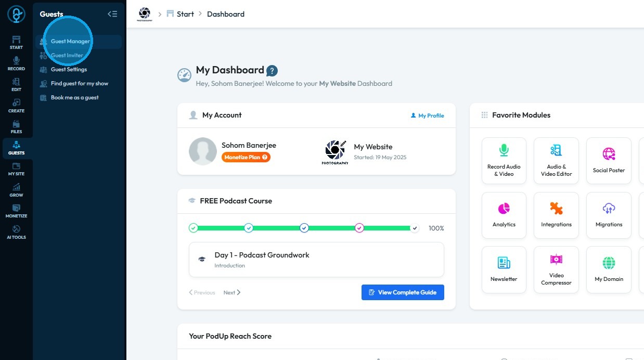Open Day 1 - Podcast Groundwork lesson
The height and width of the screenshot is (360, 644).
pos(316,260)
